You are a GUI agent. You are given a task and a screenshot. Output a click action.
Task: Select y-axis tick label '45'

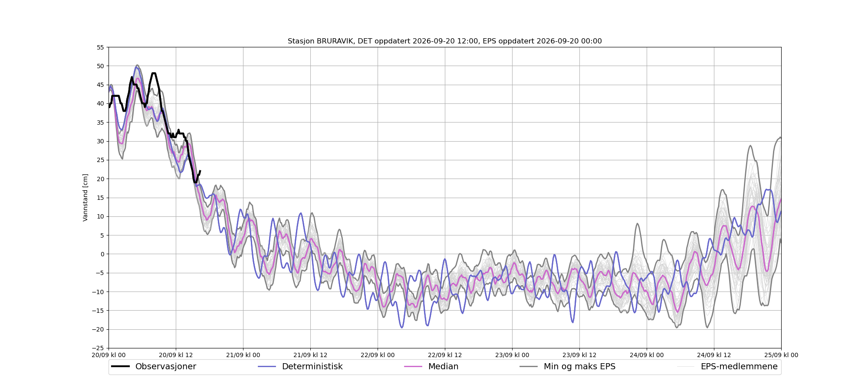tap(100, 85)
